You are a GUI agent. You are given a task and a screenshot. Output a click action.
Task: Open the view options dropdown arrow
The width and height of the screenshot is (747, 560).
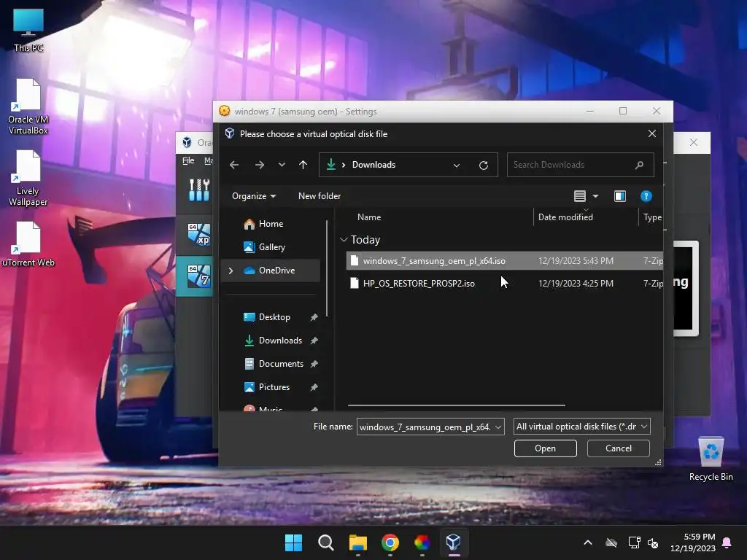pyautogui.click(x=595, y=196)
